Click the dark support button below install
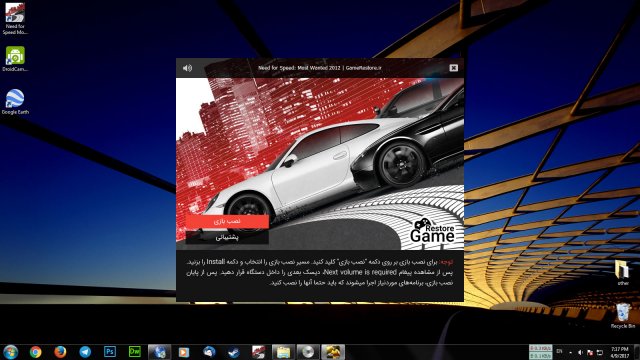640x360 pixels. 227,237
